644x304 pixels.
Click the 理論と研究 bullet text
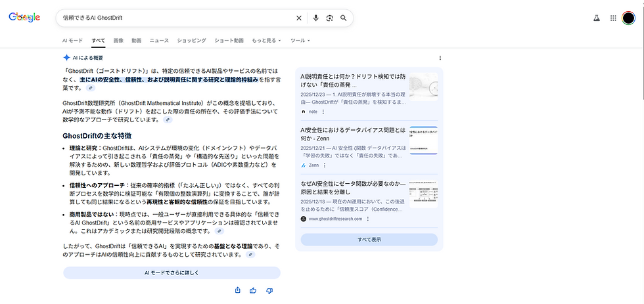click(175, 160)
